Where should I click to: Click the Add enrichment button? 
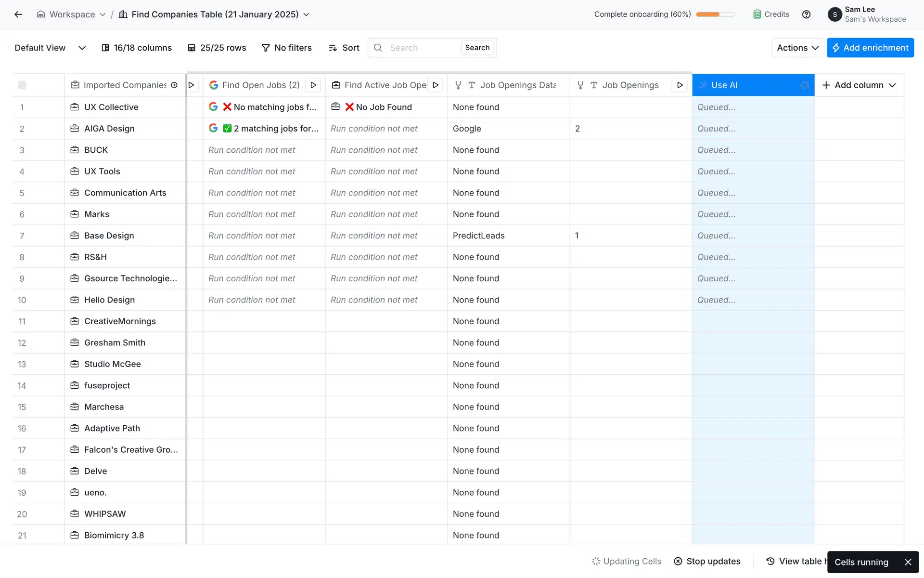pyautogui.click(x=870, y=48)
